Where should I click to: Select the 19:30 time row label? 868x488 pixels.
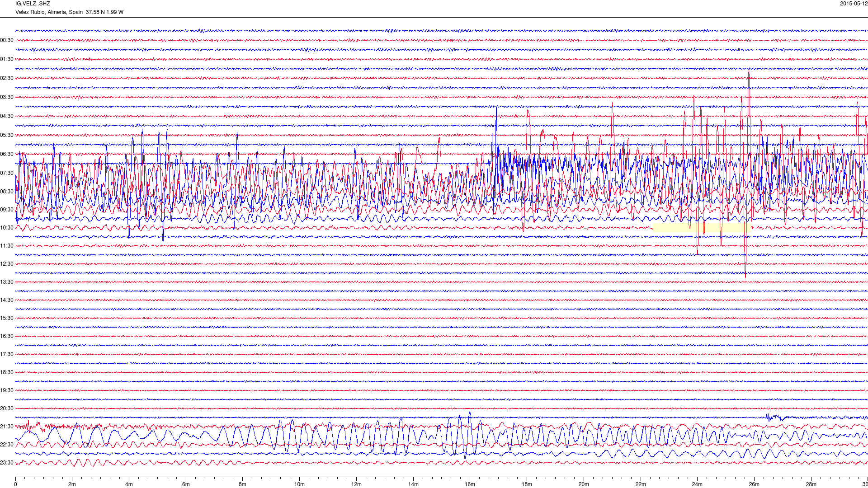(x=7, y=390)
